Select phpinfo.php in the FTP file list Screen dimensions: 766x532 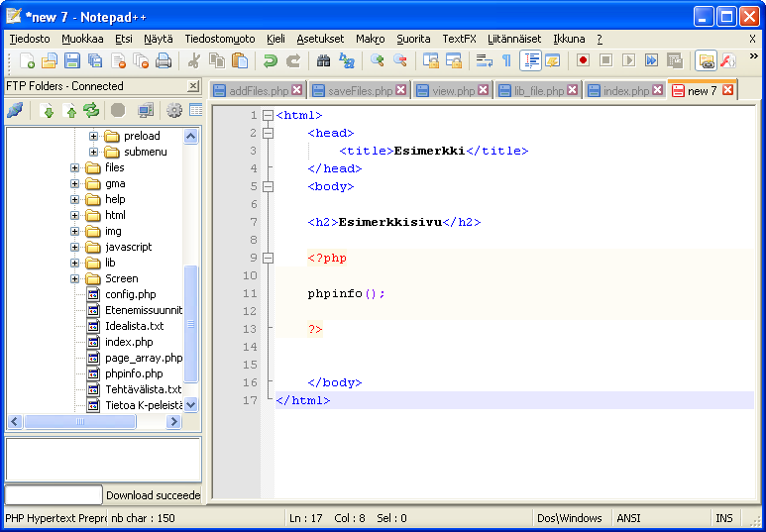134,373
